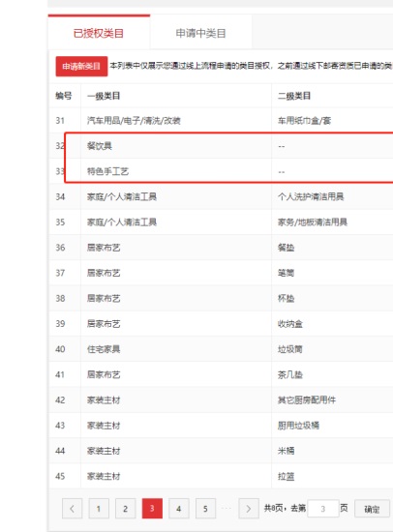Select current page 3 button
Image resolution: width=393 pixels, height=532 pixels.
click(x=152, y=508)
